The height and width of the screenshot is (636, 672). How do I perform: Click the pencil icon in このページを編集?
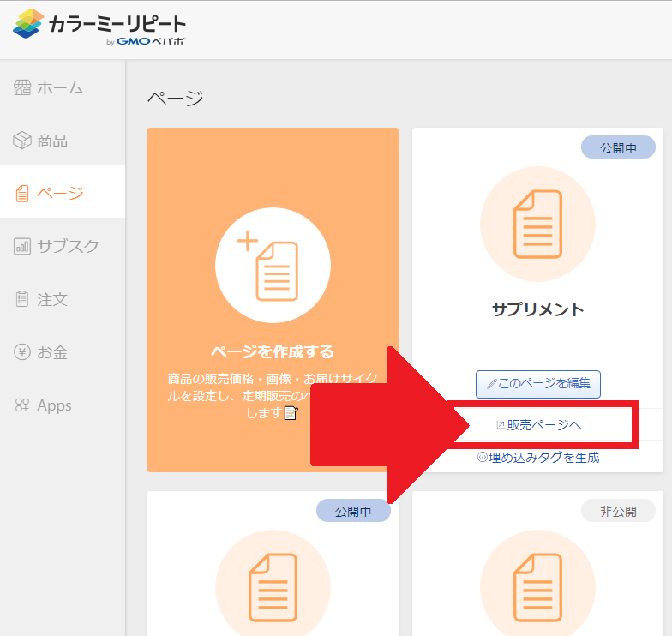coord(492,384)
